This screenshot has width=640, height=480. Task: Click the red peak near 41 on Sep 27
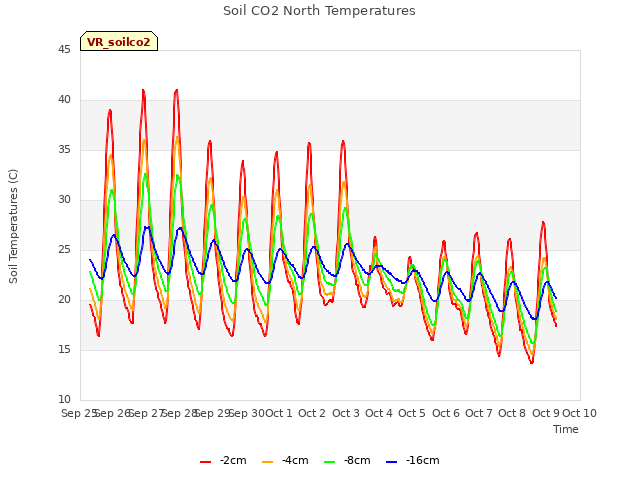pyautogui.click(x=143, y=91)
